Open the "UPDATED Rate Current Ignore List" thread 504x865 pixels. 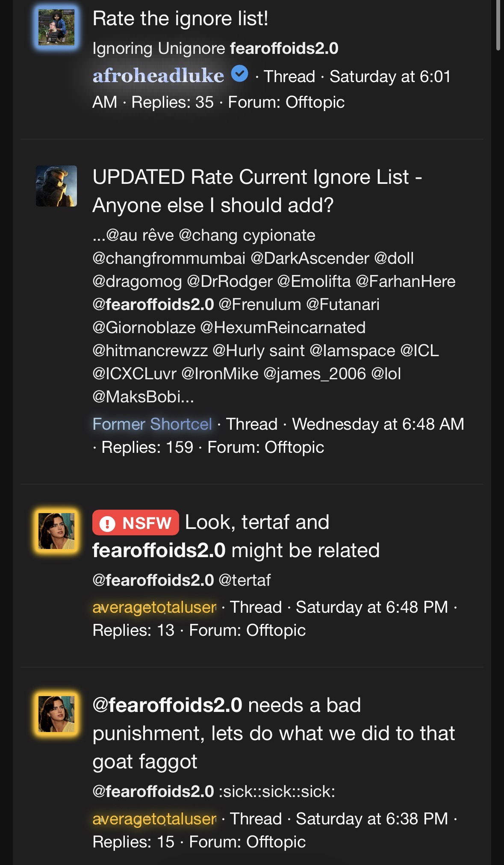(x=257, y=191)
